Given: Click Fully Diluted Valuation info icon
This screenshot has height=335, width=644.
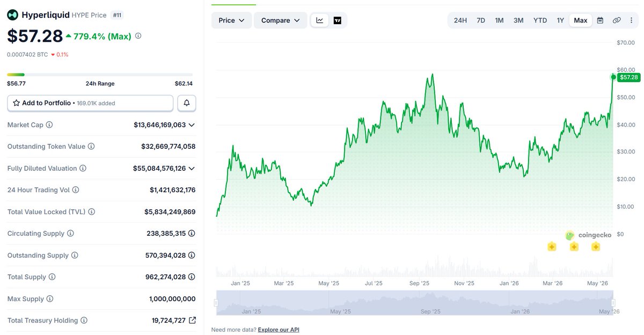Looking at the screenshot, I should pyautogui.click(x=83, y=169).
